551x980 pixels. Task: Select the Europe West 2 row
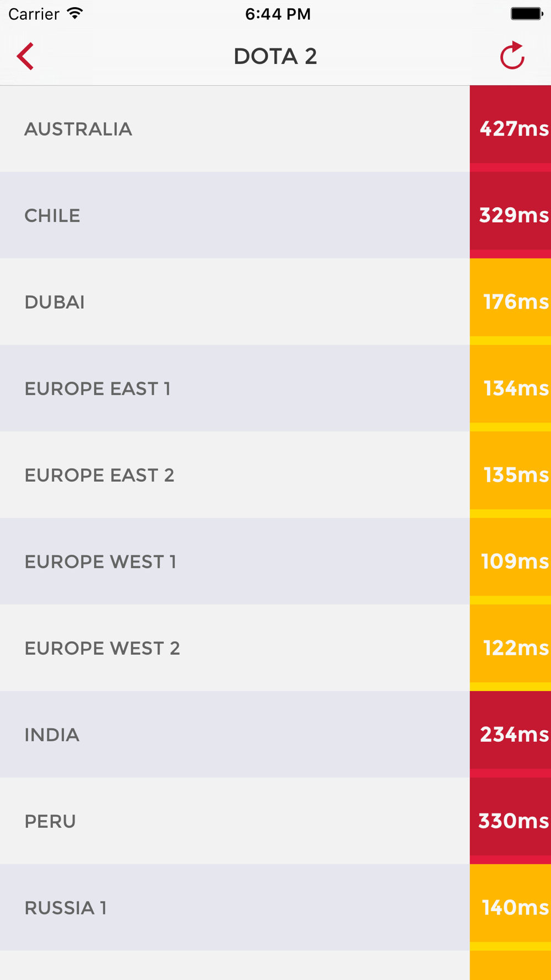click(x=275, y=648)
